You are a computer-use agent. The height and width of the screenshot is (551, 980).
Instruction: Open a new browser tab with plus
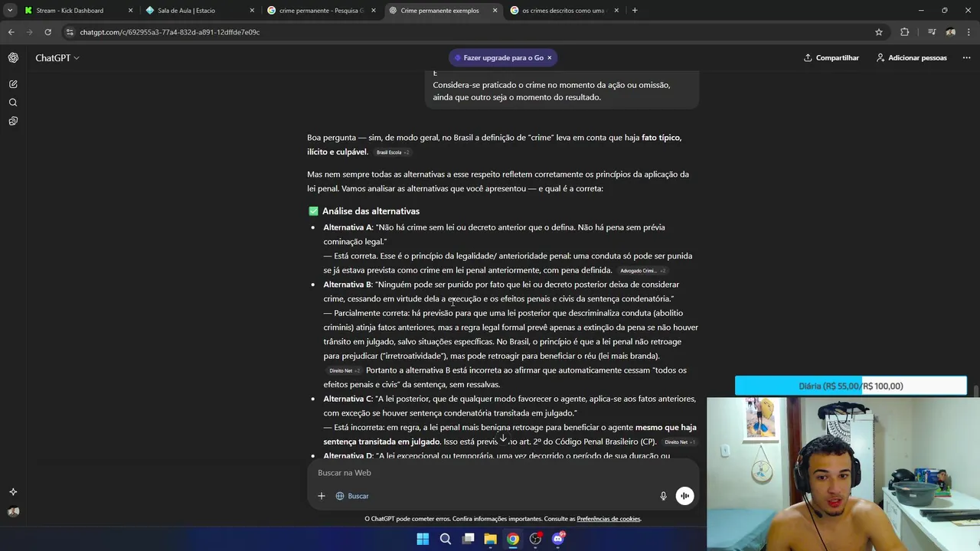coord(635,11)
